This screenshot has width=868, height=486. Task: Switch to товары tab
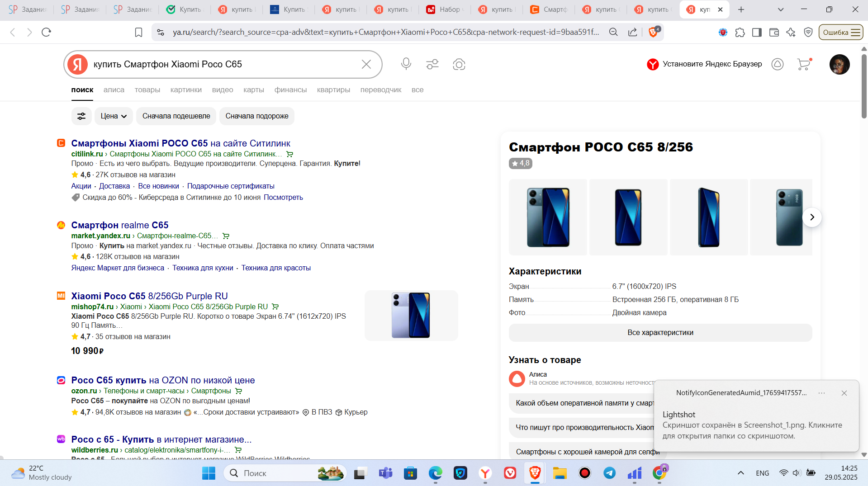[x=147, y=90]
